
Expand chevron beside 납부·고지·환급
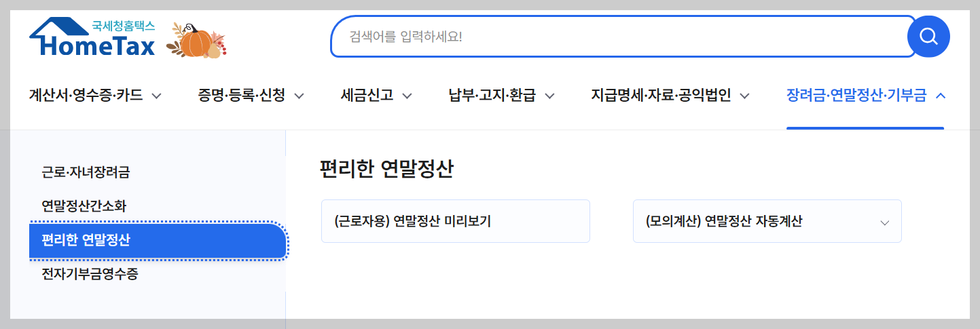click(x=549, y=96)
